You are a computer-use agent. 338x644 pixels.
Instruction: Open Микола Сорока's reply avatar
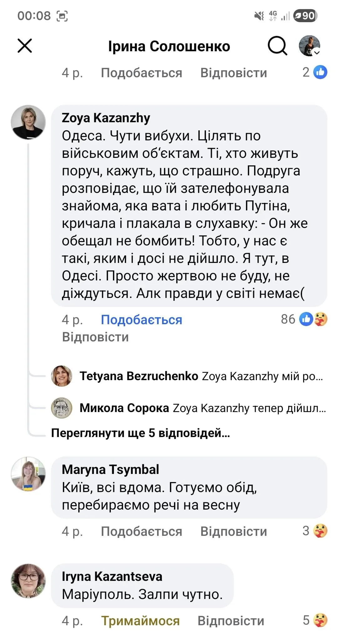click(x=62, y=408)
